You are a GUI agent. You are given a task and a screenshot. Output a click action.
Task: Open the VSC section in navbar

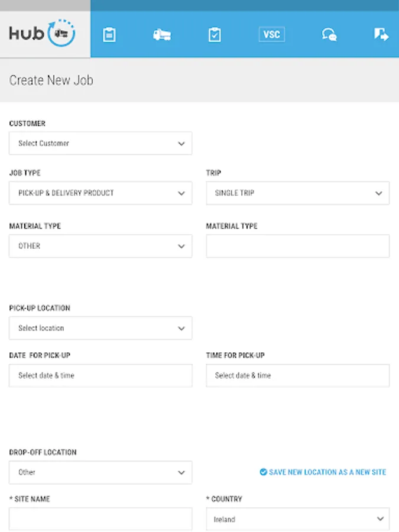pyautogui.click(x=271, y=34)
